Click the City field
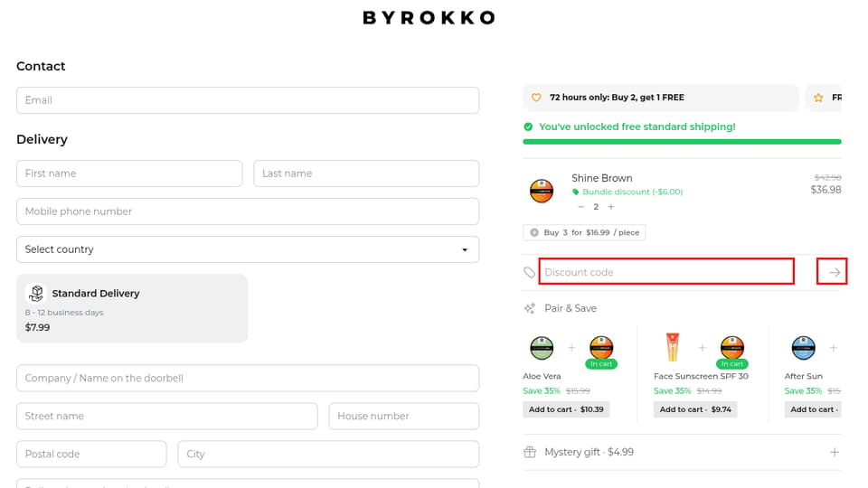The image size is (868, 488). 328,454
